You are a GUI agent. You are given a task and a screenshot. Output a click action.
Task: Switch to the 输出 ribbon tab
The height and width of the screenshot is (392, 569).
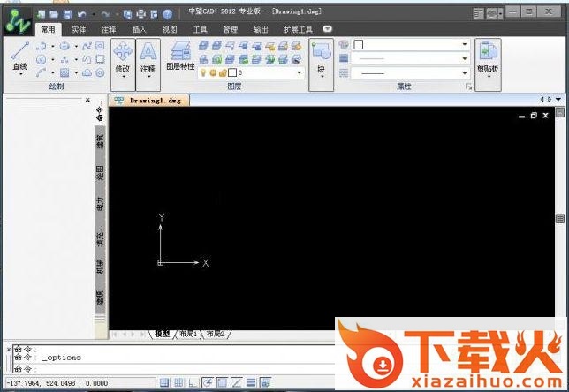(261, 30)
